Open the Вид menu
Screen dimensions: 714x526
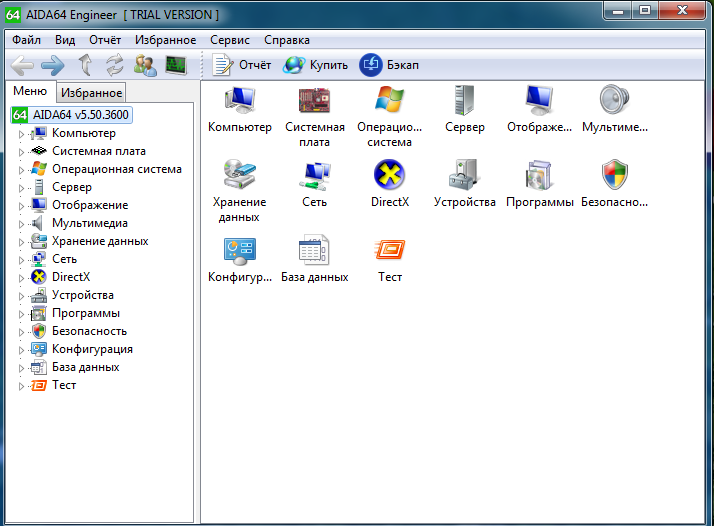tap(65, 40)
